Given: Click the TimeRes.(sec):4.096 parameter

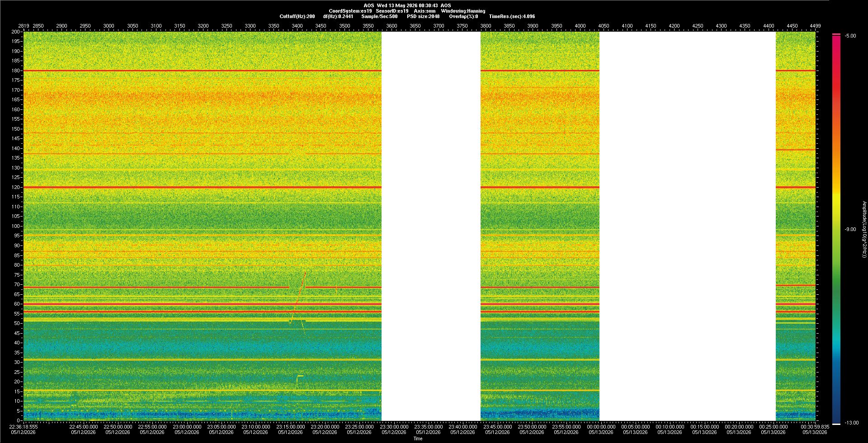Looking at the screenshot, I should 512,16.
